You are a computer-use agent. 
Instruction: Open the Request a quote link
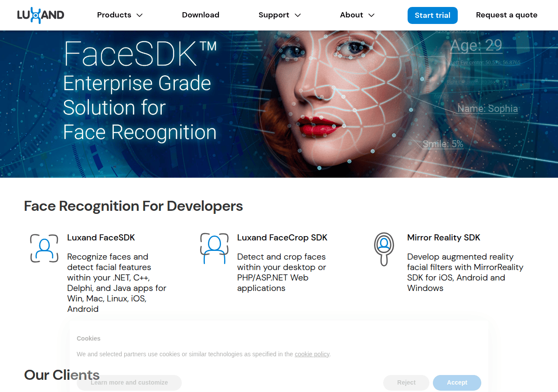pos(507,15)
